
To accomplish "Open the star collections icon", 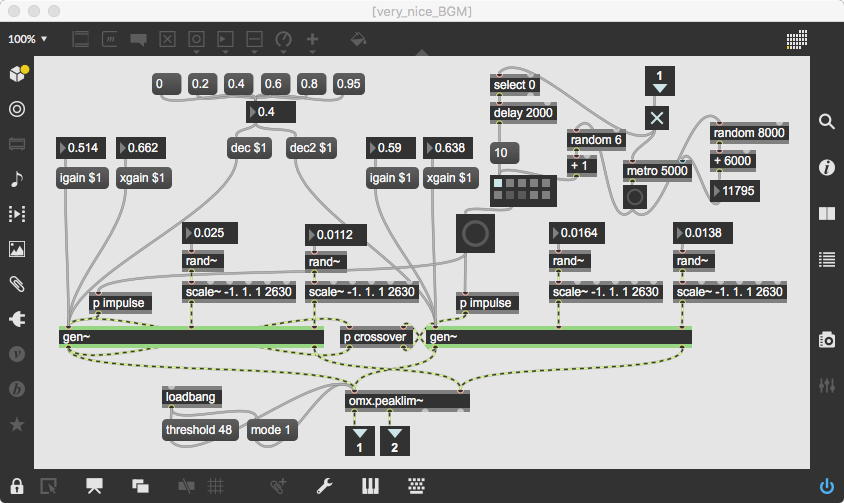I will coord(17,424).
